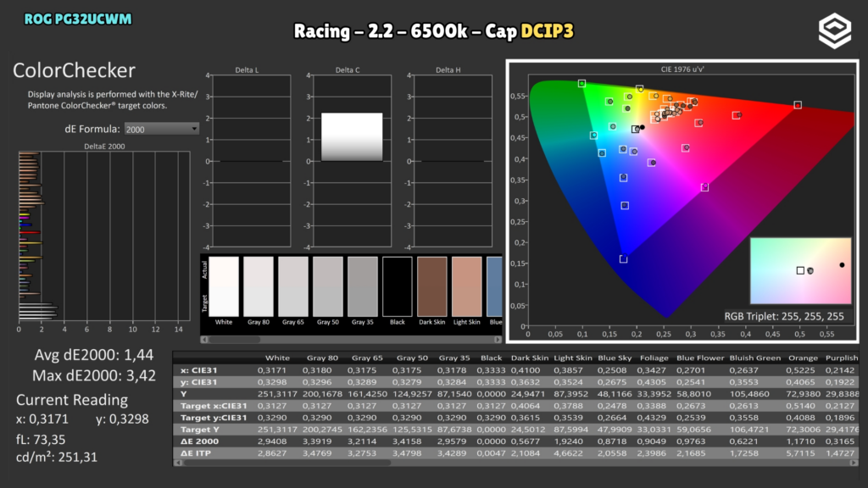
Task: Click the 'Orange' column header
Action: [803, 358]
